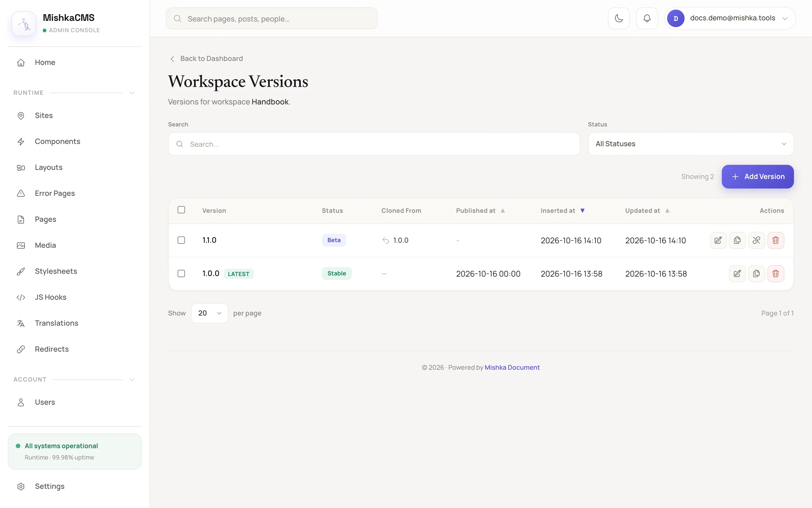Click the MishkaCMS bird logo
Viewport: 812px width, 508px height.
coord(24,23)
